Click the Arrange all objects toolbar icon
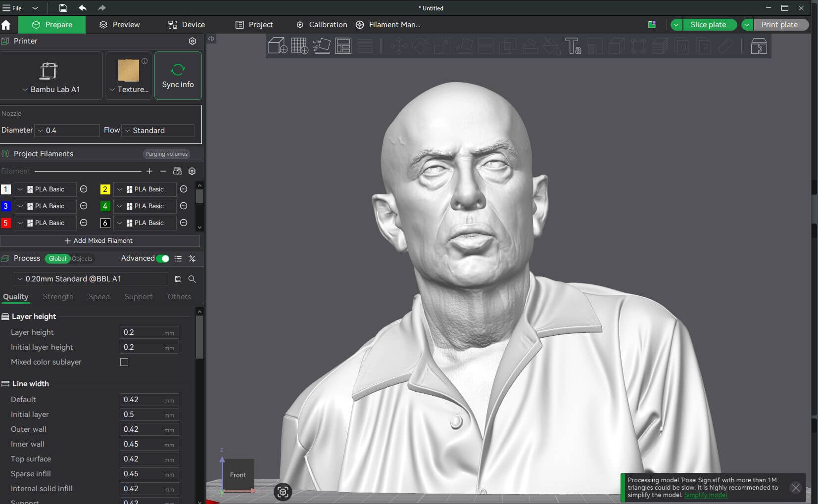Image resolution: width=818 pixels, height=504 pixels. click(x=343, y=46)
